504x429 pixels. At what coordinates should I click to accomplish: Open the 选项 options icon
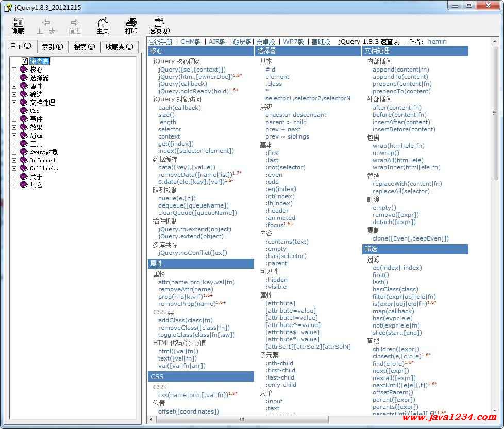159,22
